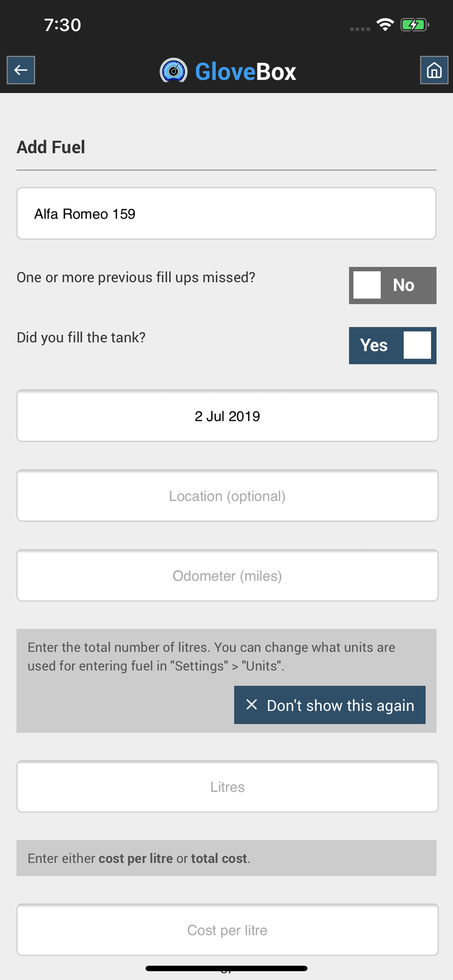Toggle the previous fill ups missed switch
453x980 pixels.
tap(393, 285)
